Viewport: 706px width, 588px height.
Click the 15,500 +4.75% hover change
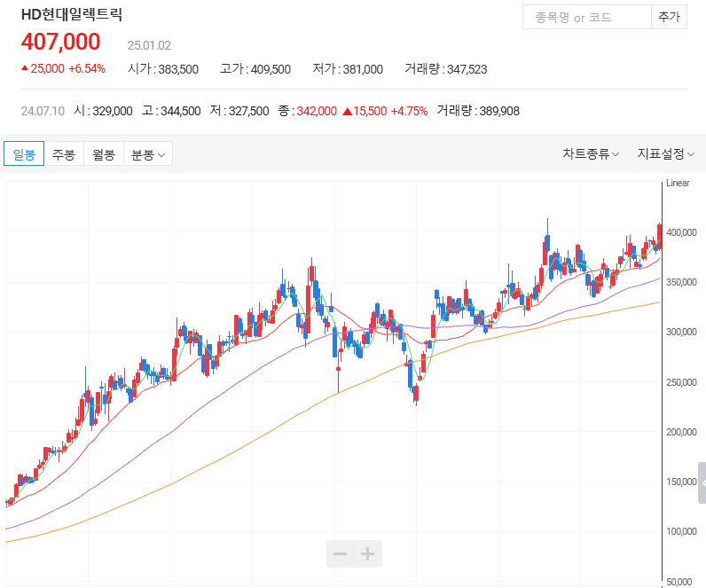pos(385,111)
